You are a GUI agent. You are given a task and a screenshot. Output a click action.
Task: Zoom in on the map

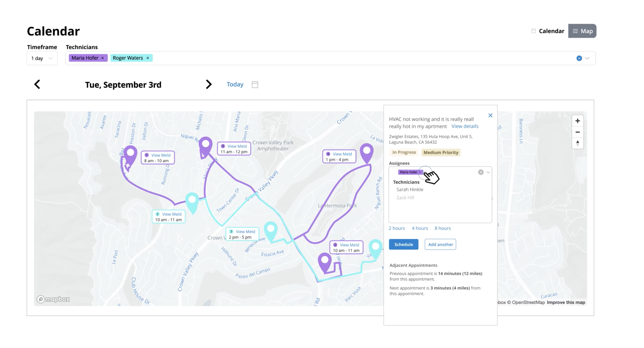coord(577,121)
